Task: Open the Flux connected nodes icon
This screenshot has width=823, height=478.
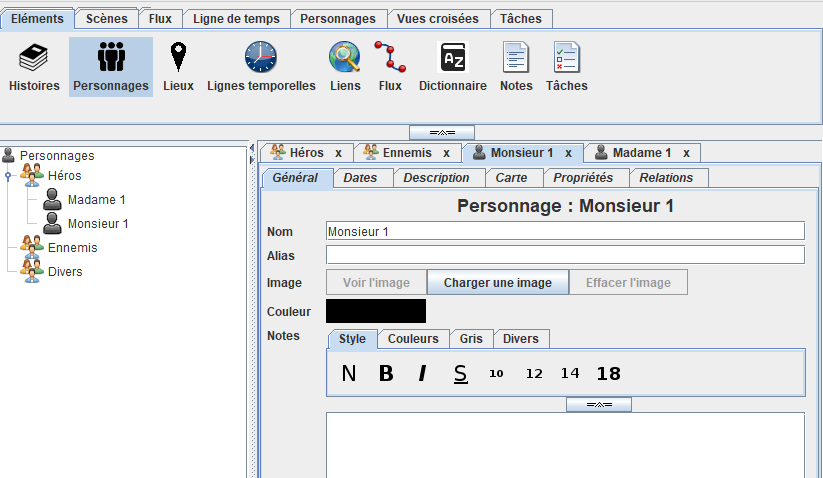Action: pyautogui.click(x=390, y=57)
